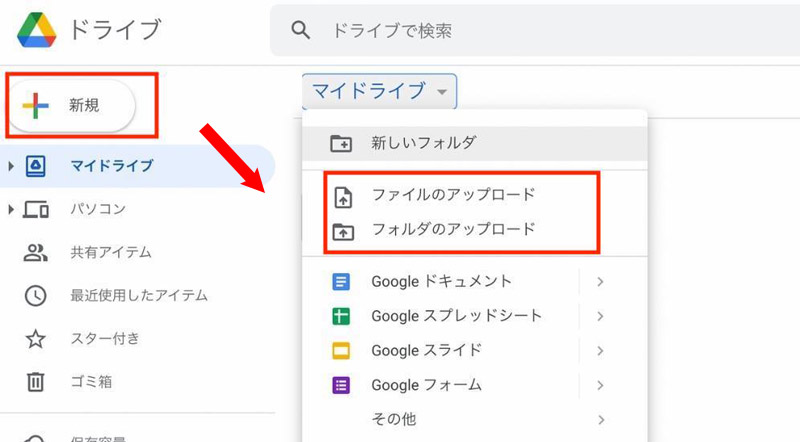Click the スター付き star icon
Image resolution: width=800 pixels, height=442 pixels.
(x=36, y=339)
